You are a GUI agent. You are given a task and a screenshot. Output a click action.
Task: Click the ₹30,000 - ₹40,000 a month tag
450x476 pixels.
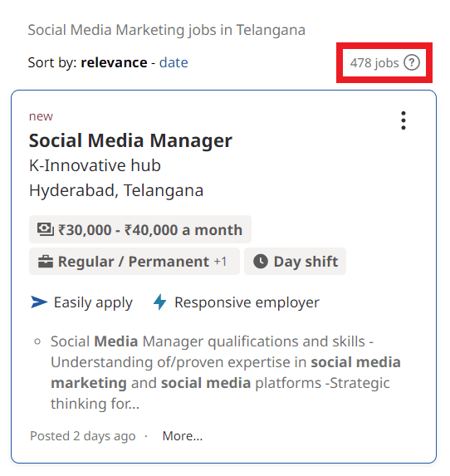(140, 229)
